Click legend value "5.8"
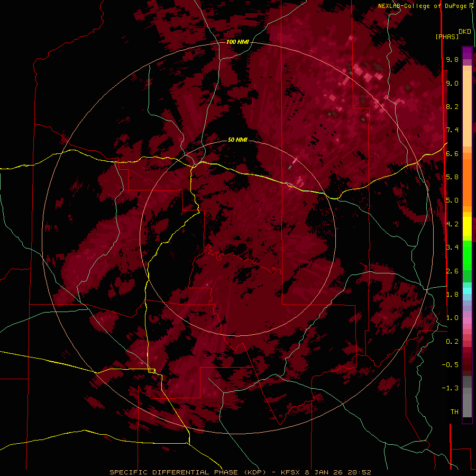The image size is (476, 476). coord(452,177)
